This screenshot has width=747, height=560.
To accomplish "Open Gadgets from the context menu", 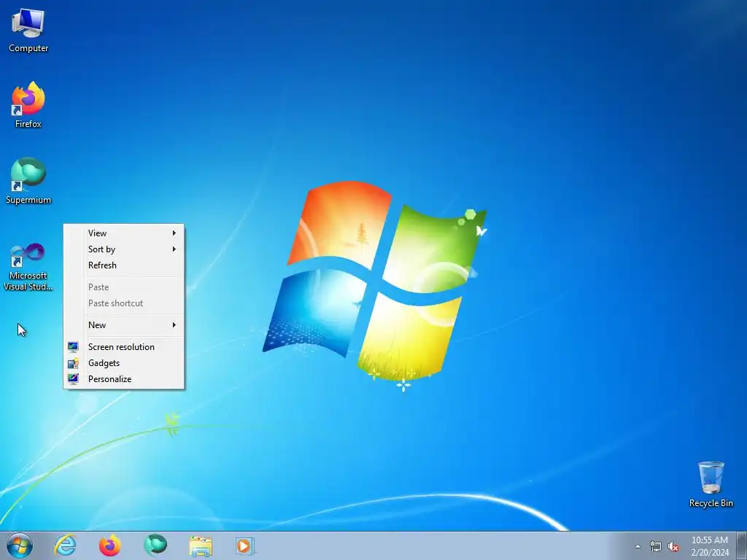I will pos(124,363).
